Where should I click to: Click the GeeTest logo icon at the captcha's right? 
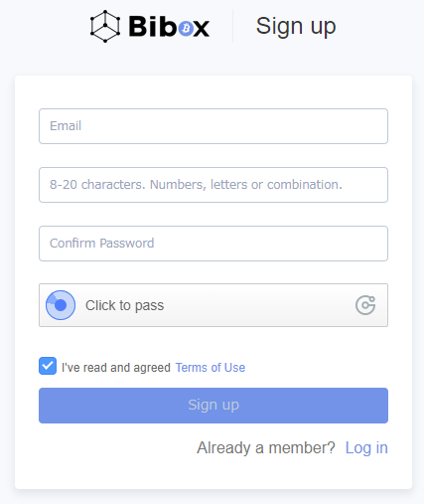(x=365, y=305)
